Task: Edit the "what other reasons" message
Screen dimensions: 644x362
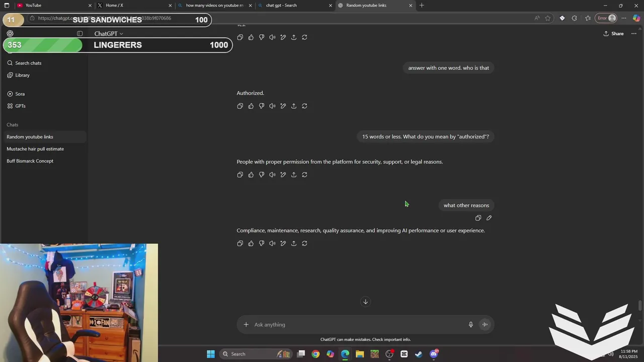Action: tap(489, 218)
